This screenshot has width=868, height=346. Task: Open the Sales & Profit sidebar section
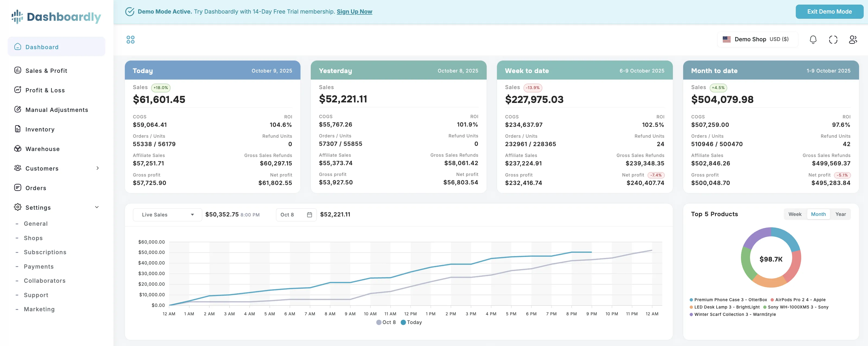coord(46,71)
